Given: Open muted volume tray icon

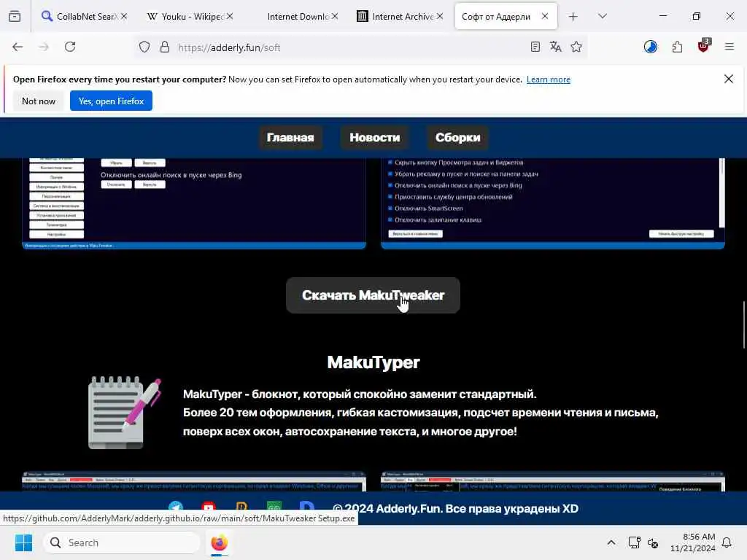Looking at the screenshot, I should (653, 542).
